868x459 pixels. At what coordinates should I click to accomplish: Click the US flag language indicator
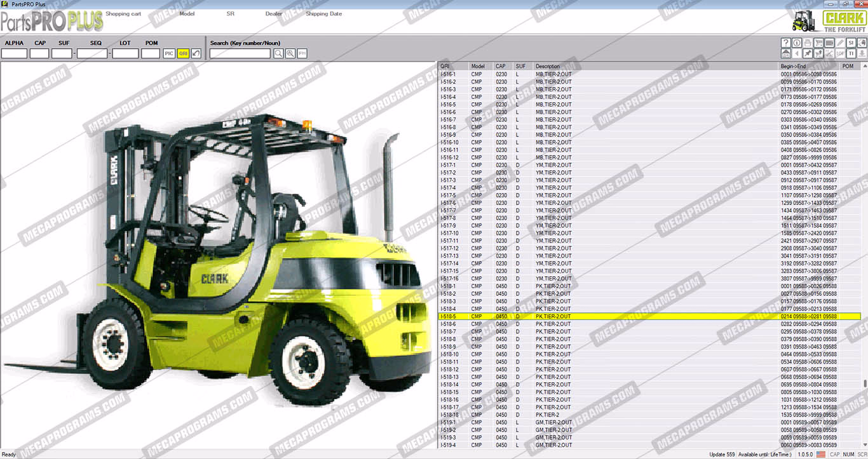(x=821, y=455)
